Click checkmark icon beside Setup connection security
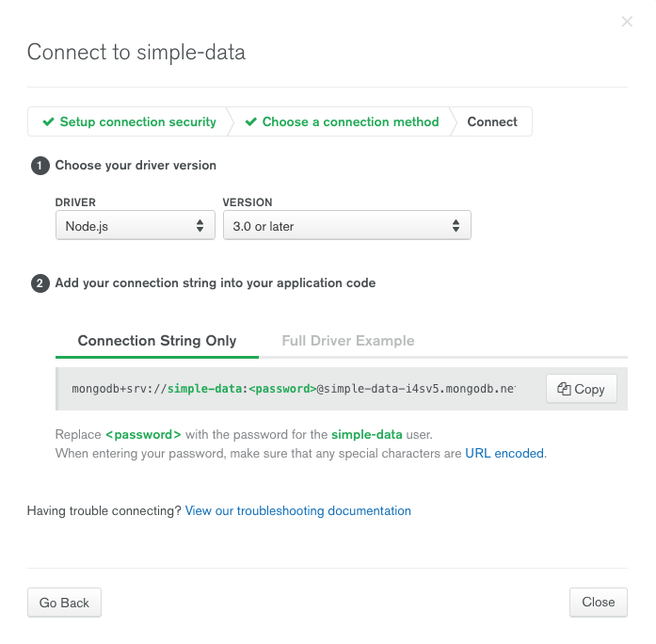 [x=49, y=121]
